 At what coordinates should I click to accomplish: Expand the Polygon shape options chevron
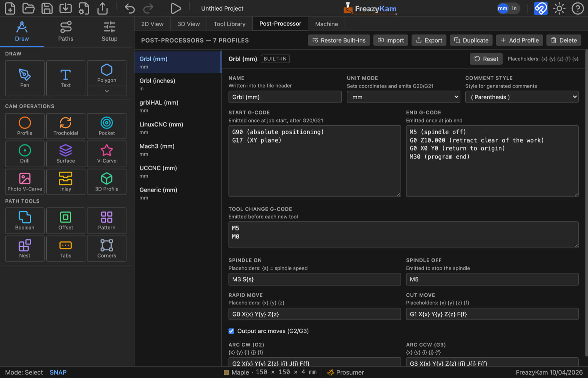[x=107, y=91]
